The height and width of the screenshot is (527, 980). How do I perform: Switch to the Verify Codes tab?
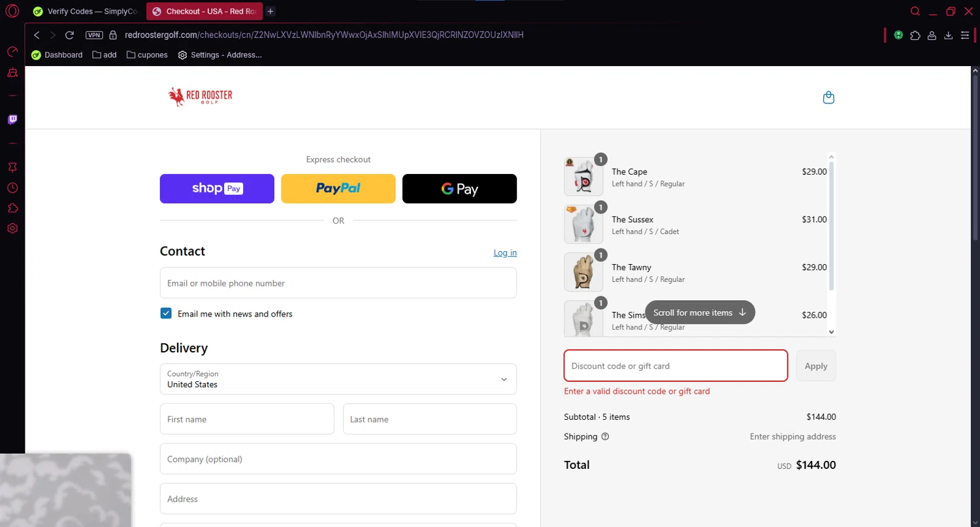pyautogui.click(x=86, y=11)
